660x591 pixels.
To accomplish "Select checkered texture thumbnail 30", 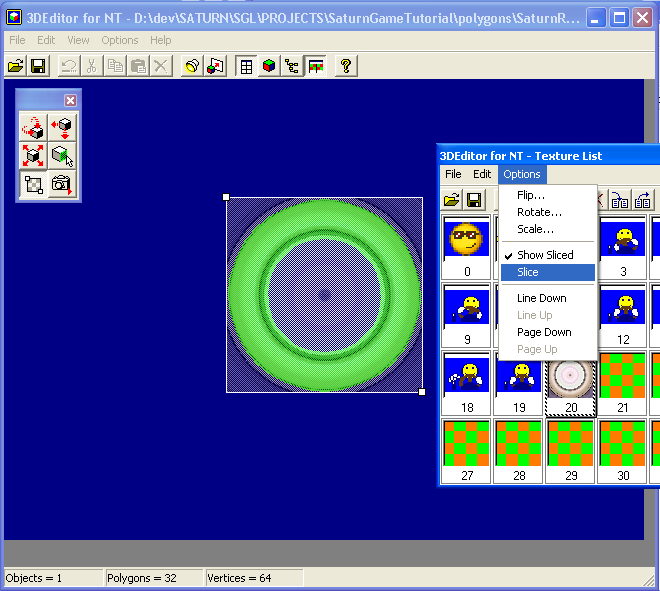I will 623,451.
